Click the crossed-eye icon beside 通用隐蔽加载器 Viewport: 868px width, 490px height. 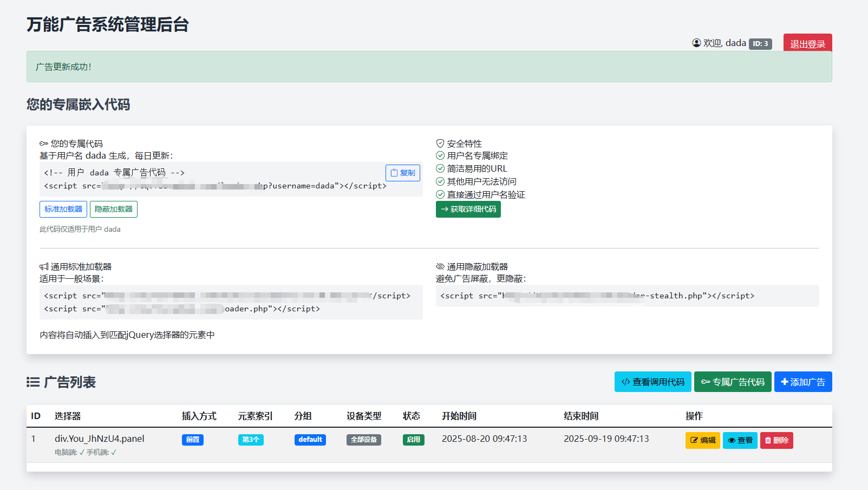coord(440,266)
